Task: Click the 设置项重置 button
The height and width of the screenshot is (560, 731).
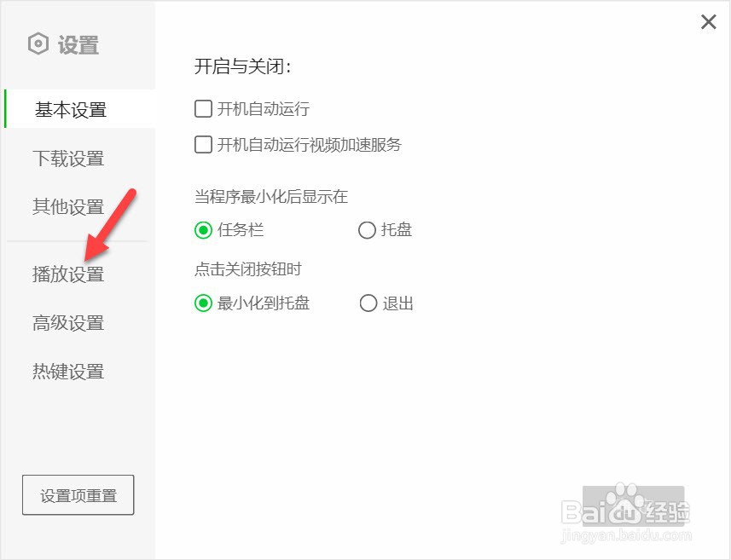Action: [x=78, y=495]
